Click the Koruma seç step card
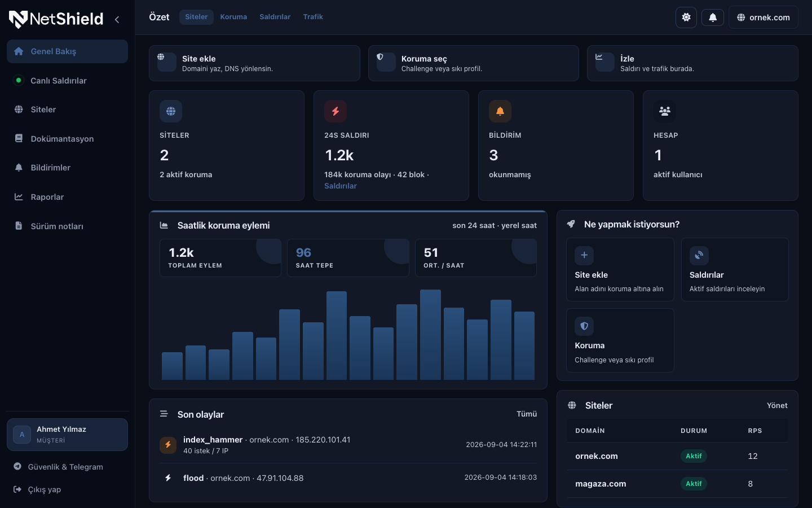812x508 pixels. [x=474, y=63]
